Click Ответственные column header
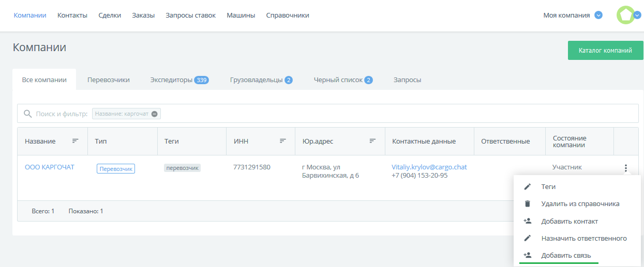 (x=505, y=141)
